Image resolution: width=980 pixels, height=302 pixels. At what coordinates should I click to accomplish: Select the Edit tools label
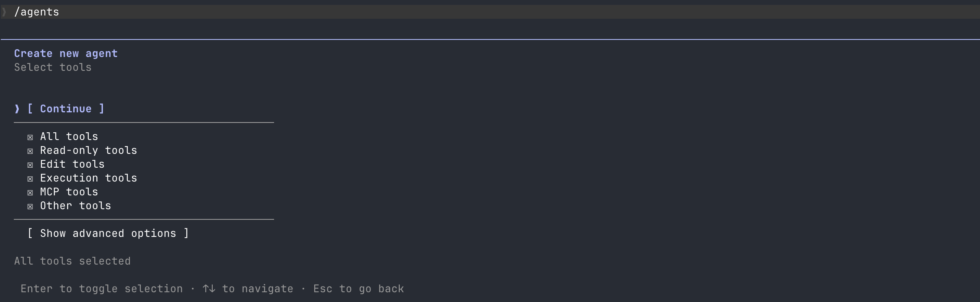(72, 164)
